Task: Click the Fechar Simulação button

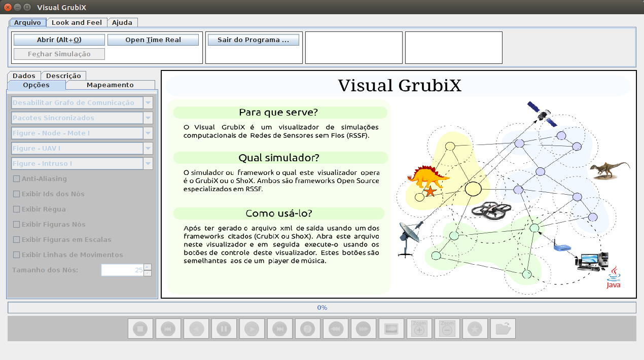Action: [x=59, y=54]
